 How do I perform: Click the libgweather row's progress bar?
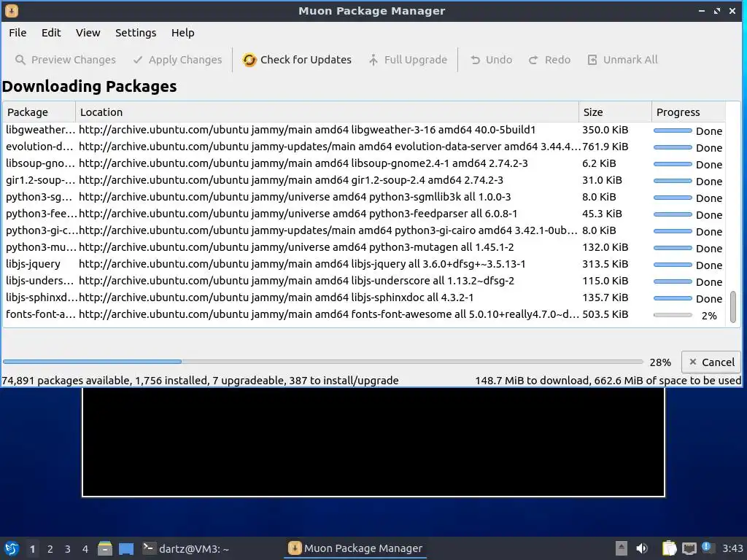pyautogui.click(x=673, y=130)
